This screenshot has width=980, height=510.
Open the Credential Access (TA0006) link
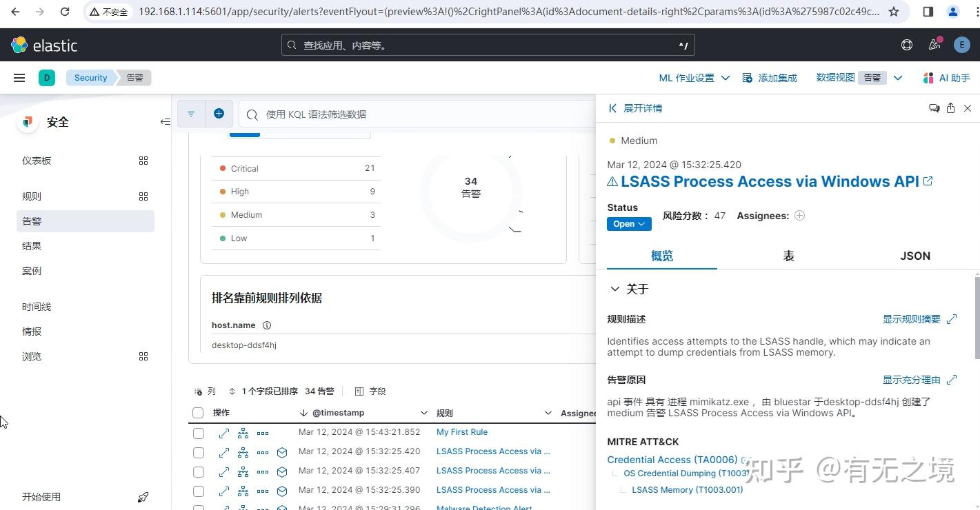672,459
